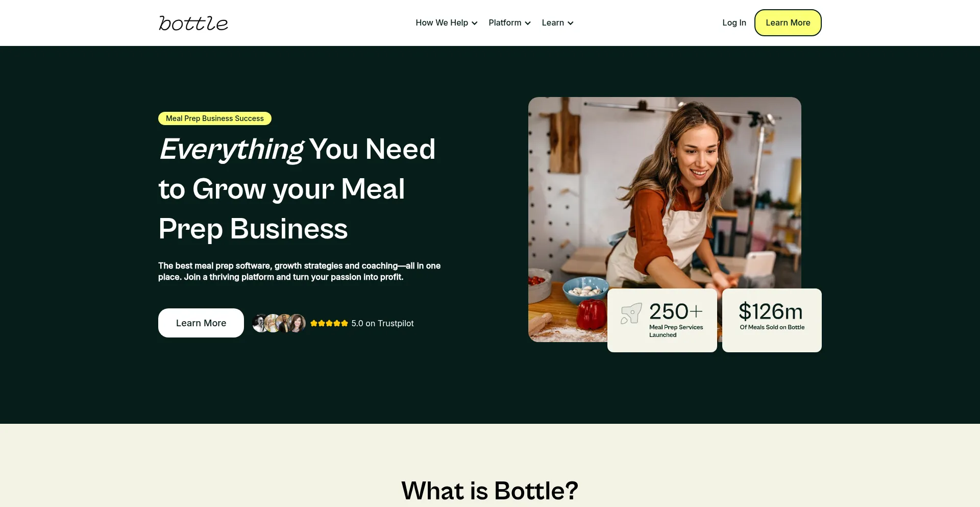Click the Trustpilot five-star rating icons
Screen dimensions: 980x507
tap(329, 323)
